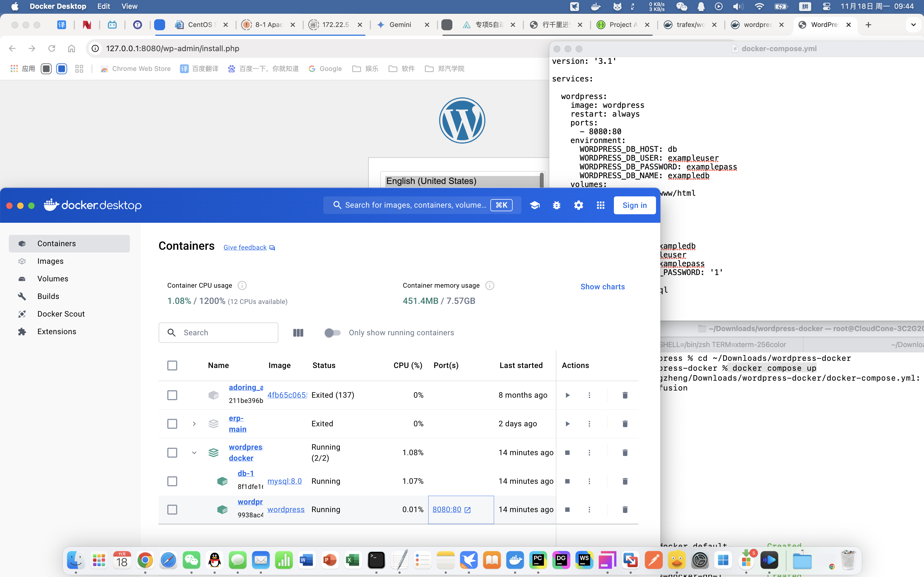Open the Extensions section in sidebar
The height and width of the screenshot is (577, 924).
click(56, 331)
